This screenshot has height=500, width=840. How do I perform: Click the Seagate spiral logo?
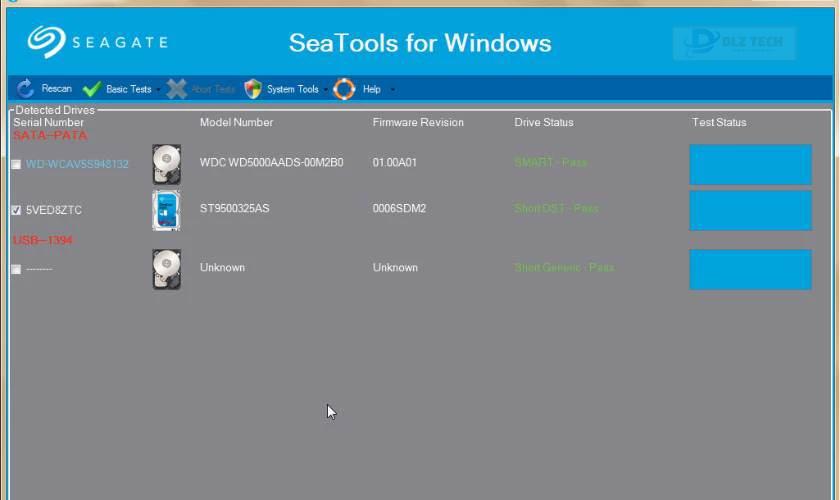pyautogui.click(x=46, y=42)
